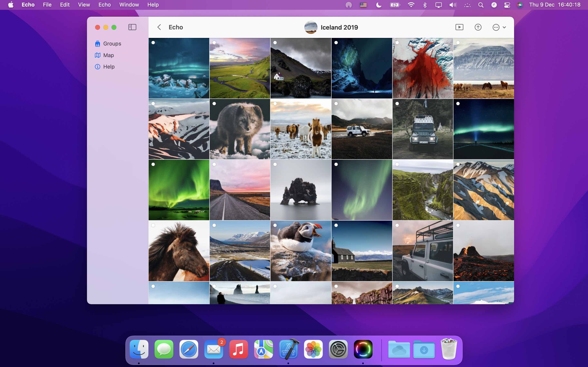588x367 pixels.
Task: Toggle selection circle on puffin photo
Action: (275, 225)
